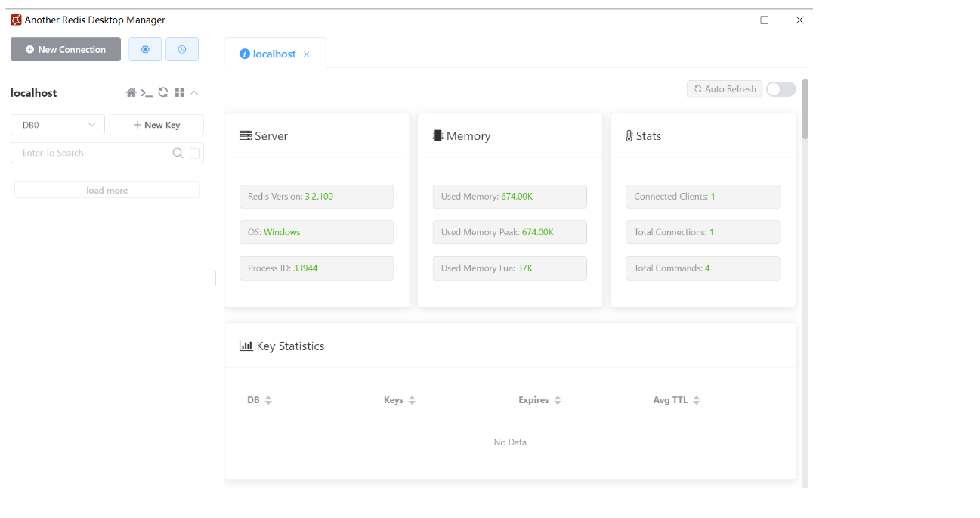
Task: Switch to the localhost tab
Action: (x=274, y=54)
